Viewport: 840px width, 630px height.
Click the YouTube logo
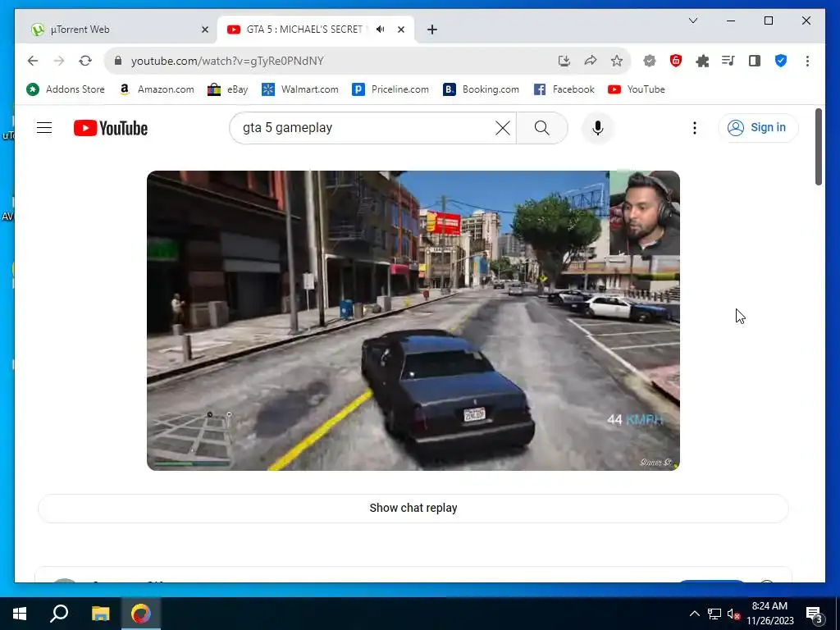(x=111, y=128)
